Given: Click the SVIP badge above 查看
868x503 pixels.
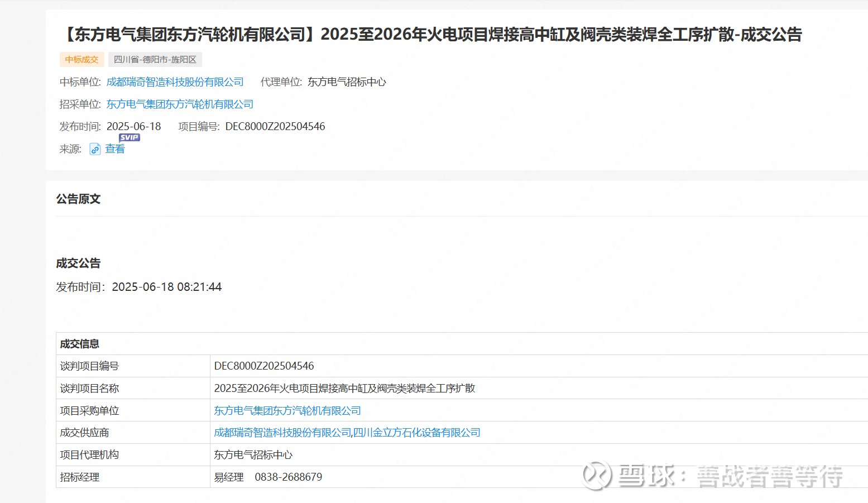Looking at the screenshot, I should 130,137.
